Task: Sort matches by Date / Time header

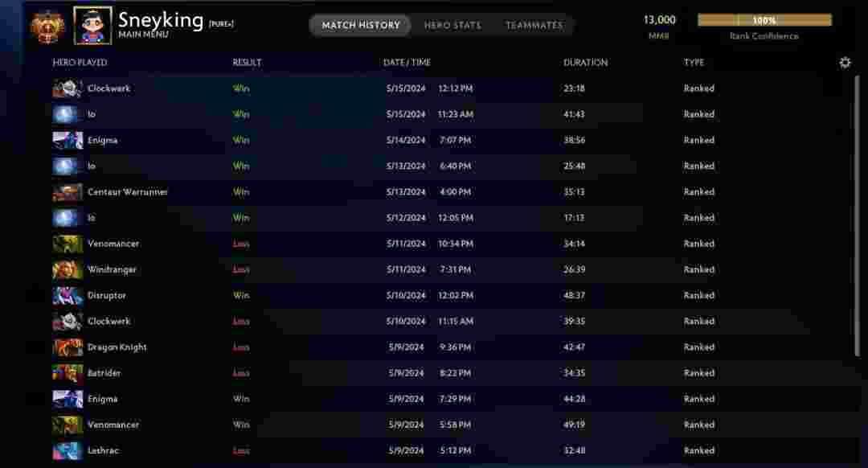Action: coord(407,63)
